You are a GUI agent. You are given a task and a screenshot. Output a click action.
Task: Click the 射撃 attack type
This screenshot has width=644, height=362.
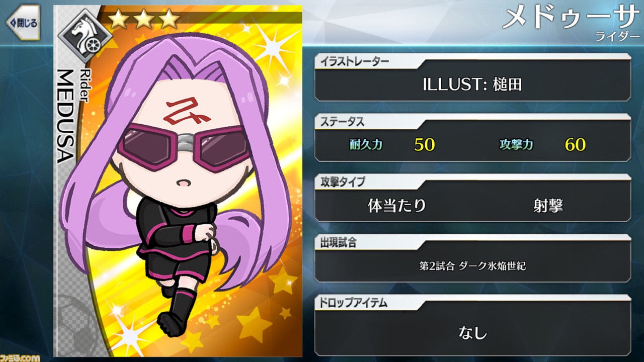(x=548, y=206)
